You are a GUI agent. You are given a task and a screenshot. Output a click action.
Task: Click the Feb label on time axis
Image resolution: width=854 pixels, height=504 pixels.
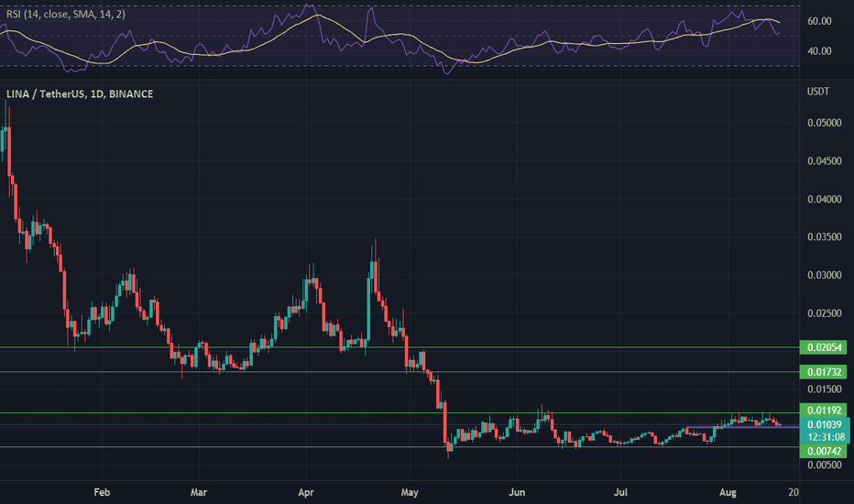coord(102,493)
